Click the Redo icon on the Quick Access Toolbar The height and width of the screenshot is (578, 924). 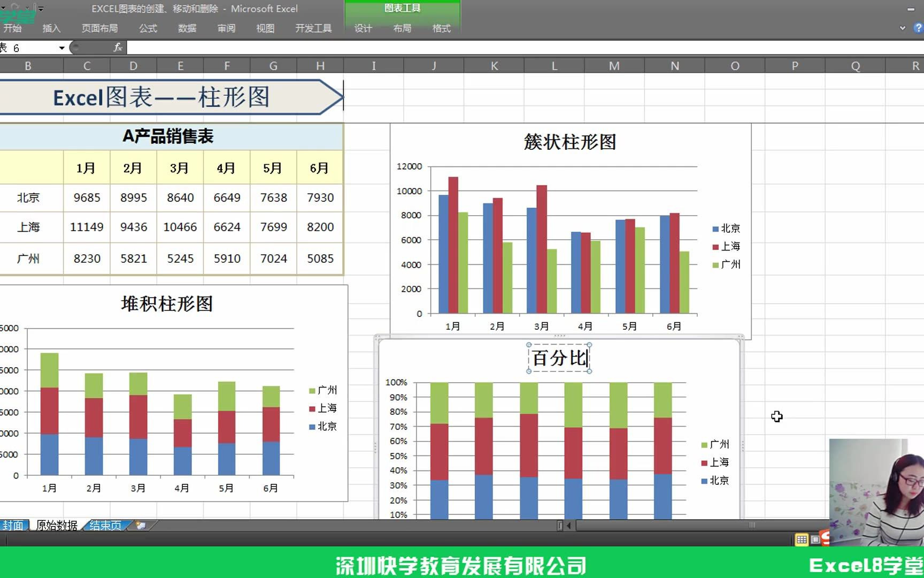pos(14,6)
